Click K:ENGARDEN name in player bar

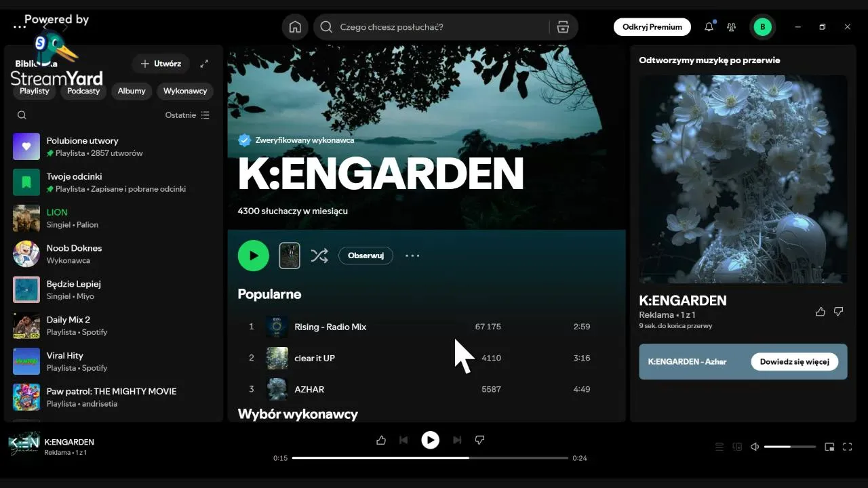[69, 442]
